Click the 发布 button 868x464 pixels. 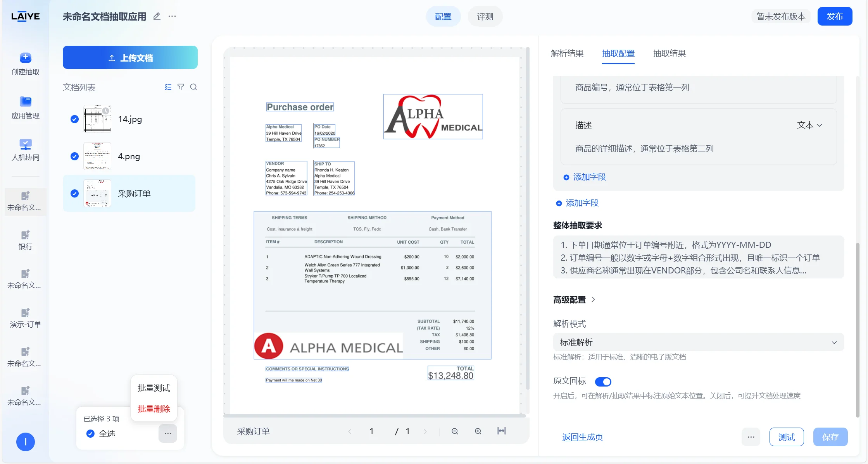click(x=835, y=16)
